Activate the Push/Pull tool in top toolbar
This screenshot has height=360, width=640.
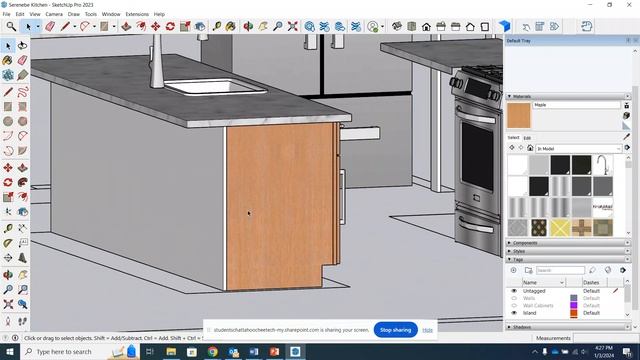126,27
